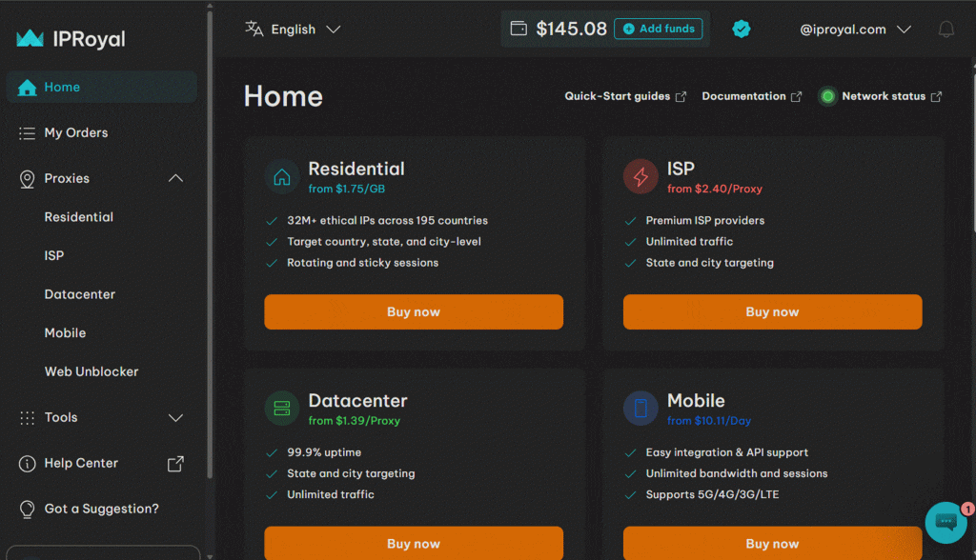Check the Network status link
Viewport: 976px width, 560px height.
[x=883, y=96]
